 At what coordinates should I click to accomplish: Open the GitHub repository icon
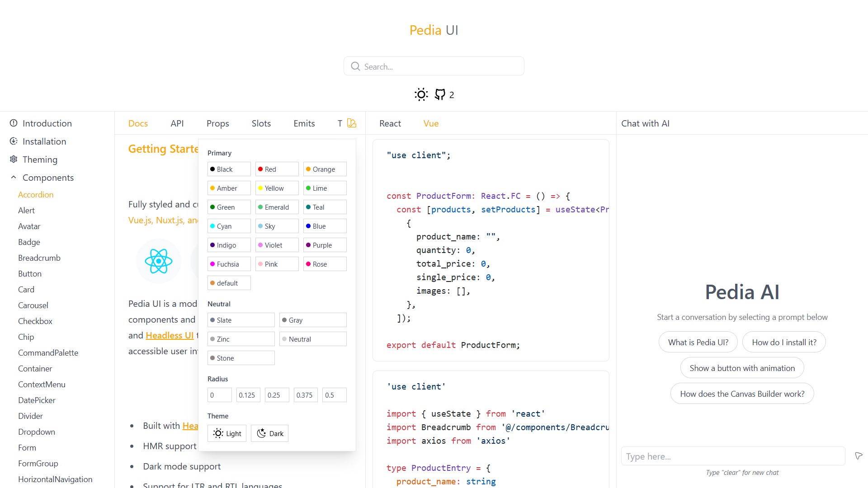click(x=439, y=94)
